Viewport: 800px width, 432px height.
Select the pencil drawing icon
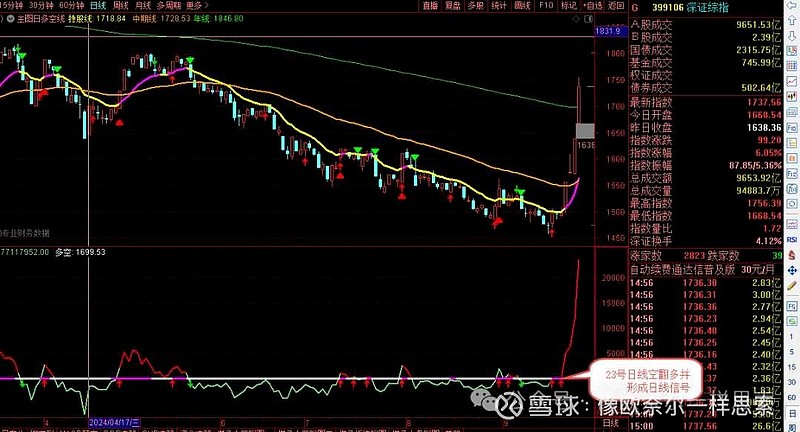tap(792, 286)
